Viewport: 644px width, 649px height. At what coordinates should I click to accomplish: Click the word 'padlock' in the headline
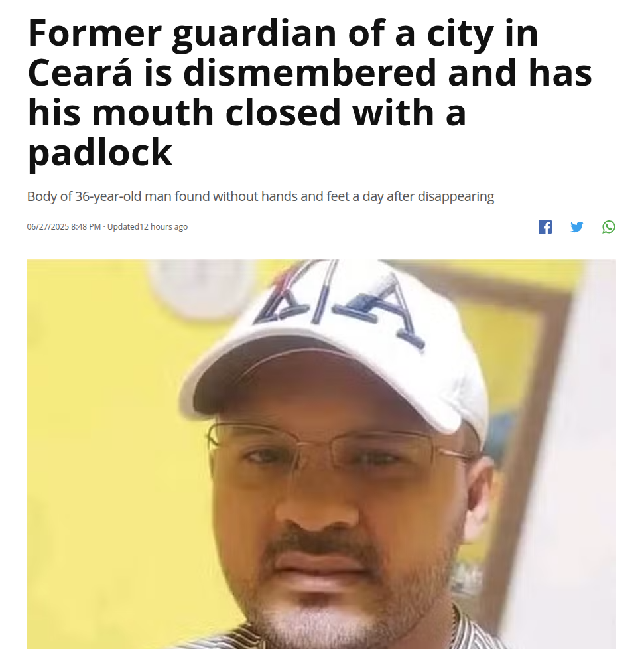[x=99, y=153]
